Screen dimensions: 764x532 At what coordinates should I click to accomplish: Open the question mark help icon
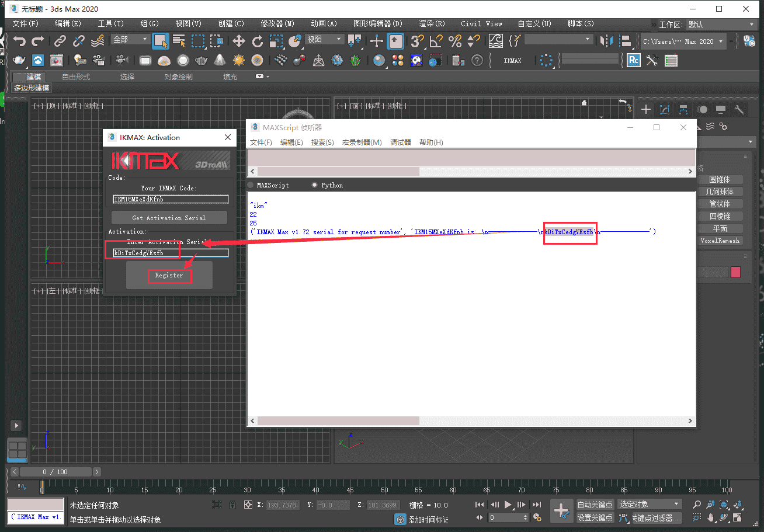477,60
